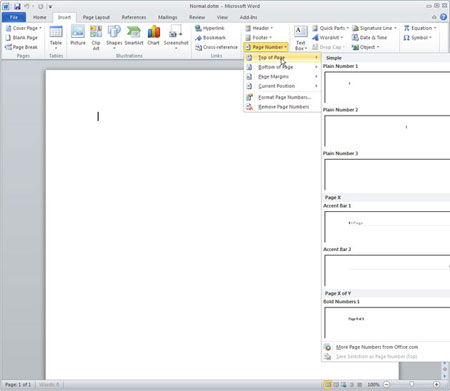Click the zoom slider handle
This screenshot has width=450, height=391.
(412, 385)
